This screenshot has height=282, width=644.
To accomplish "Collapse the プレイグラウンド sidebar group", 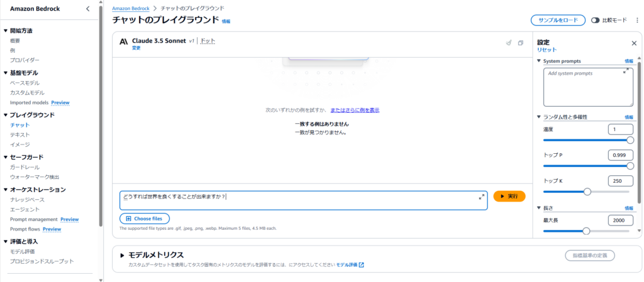I will tap(6, 115).
